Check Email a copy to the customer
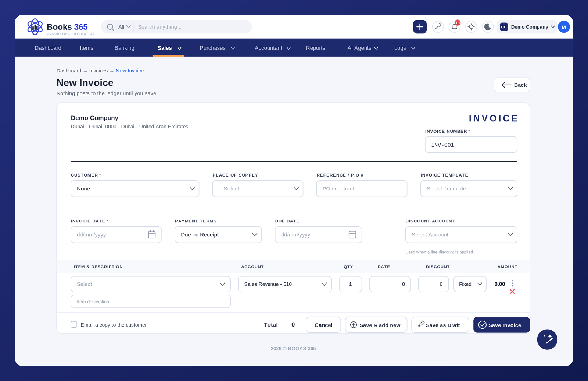Viewport: 588px width, 381px height. pos(74,324)
